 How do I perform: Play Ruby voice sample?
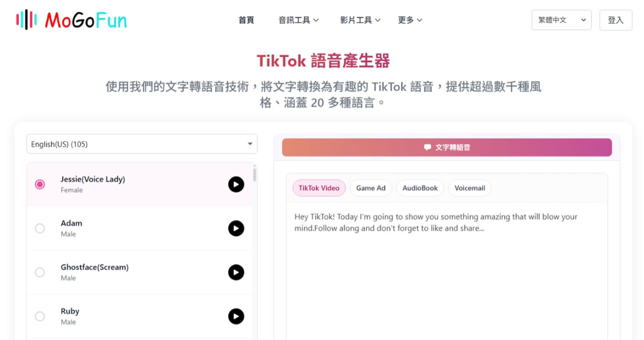point(236,316)
